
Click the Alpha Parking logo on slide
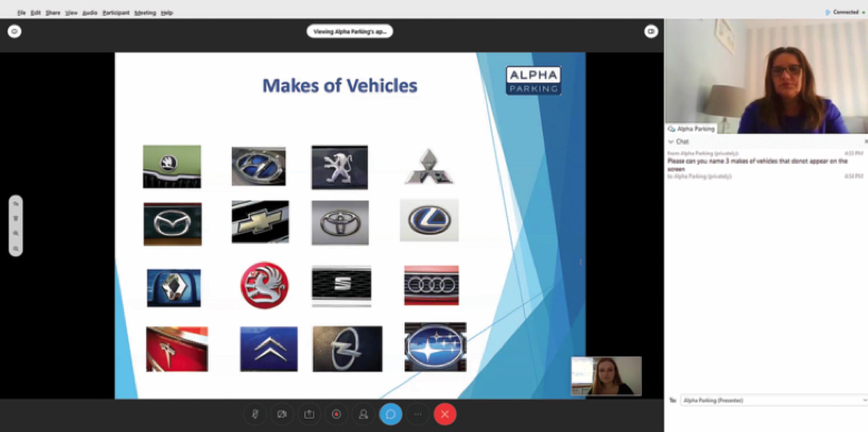pos(533,81)
